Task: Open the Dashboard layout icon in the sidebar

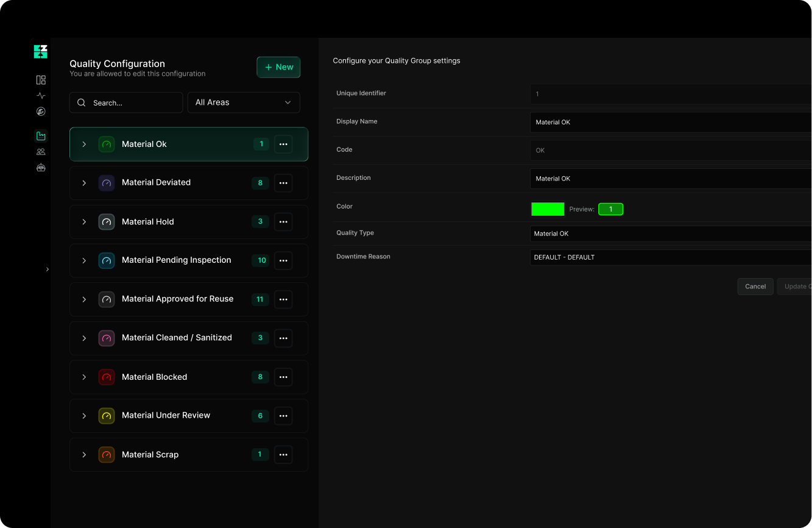Action: (40, 79)
